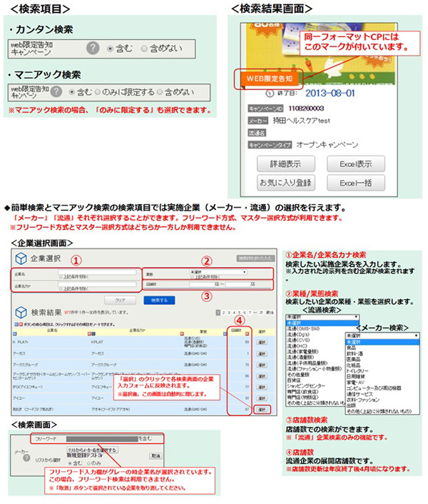Click リストからメーカー名を選択する button
428x504 pixels.
click(x=93, y=450)
